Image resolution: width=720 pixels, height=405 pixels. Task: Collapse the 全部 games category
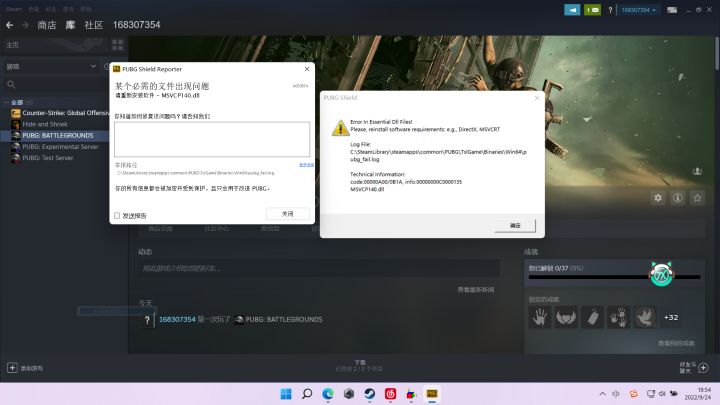coord(7,102)
